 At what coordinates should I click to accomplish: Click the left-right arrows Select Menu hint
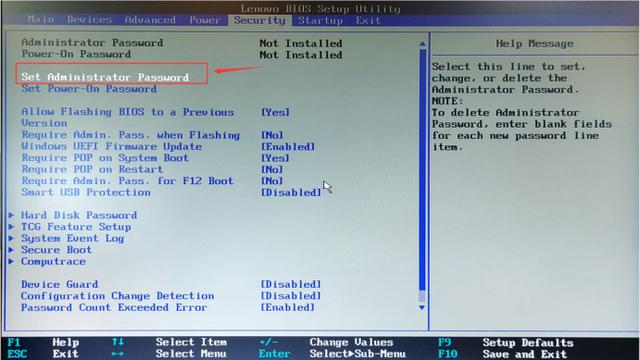pyautogui.click(x=169, y=353)
